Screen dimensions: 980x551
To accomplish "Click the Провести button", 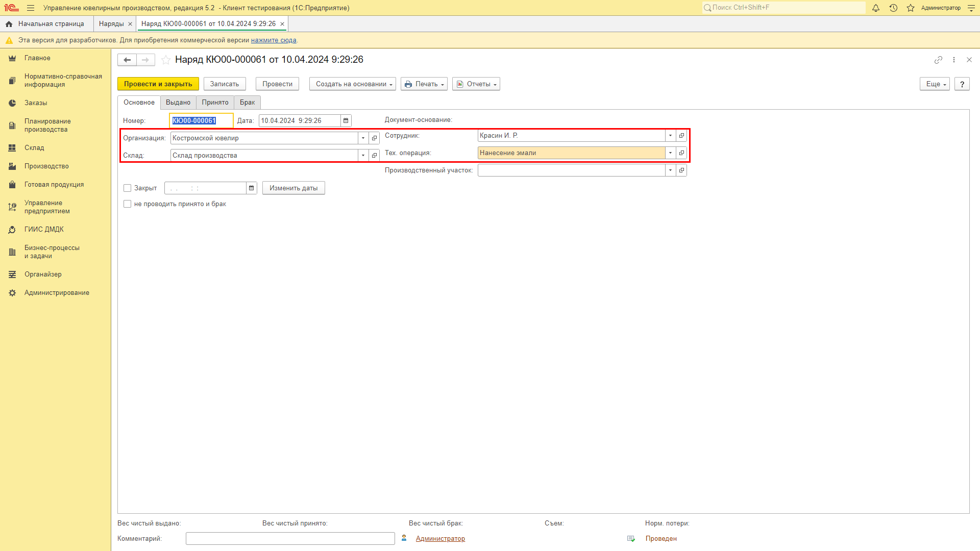I will pos(278,84).
